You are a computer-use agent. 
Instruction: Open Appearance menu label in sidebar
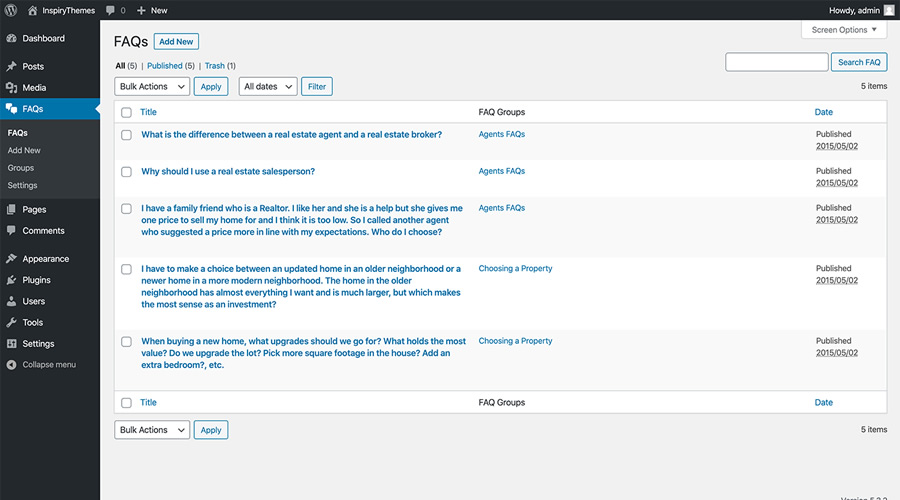[x=45, y=259]
